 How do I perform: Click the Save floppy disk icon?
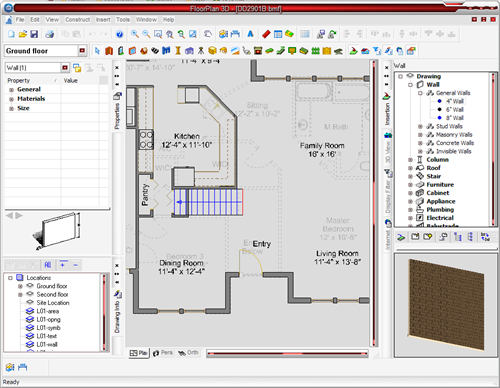[x=34, y=34]
